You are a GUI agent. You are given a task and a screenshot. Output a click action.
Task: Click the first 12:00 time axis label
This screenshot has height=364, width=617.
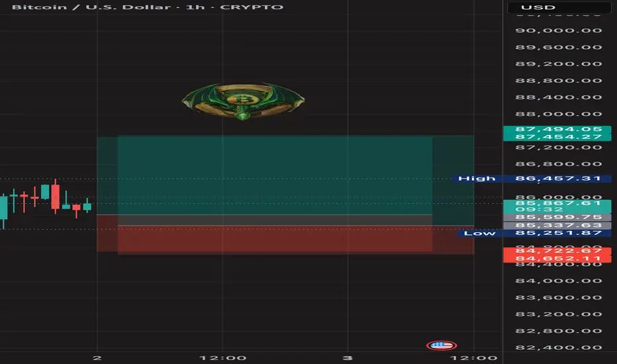(222, 358)
